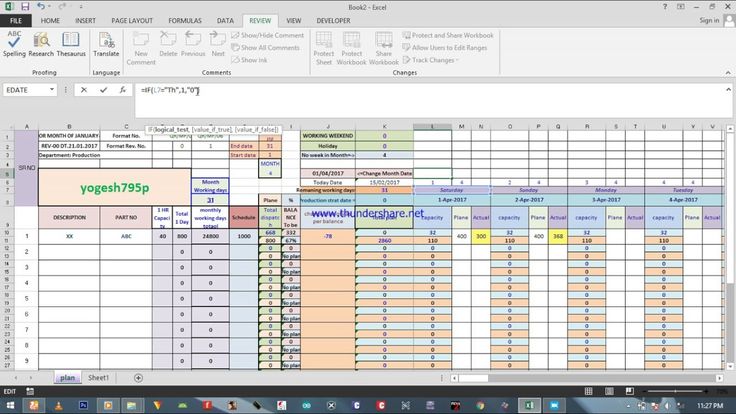Select the yogesh795p merged cell
Screen dimensions: 736x414
click(x=115, y=187)
